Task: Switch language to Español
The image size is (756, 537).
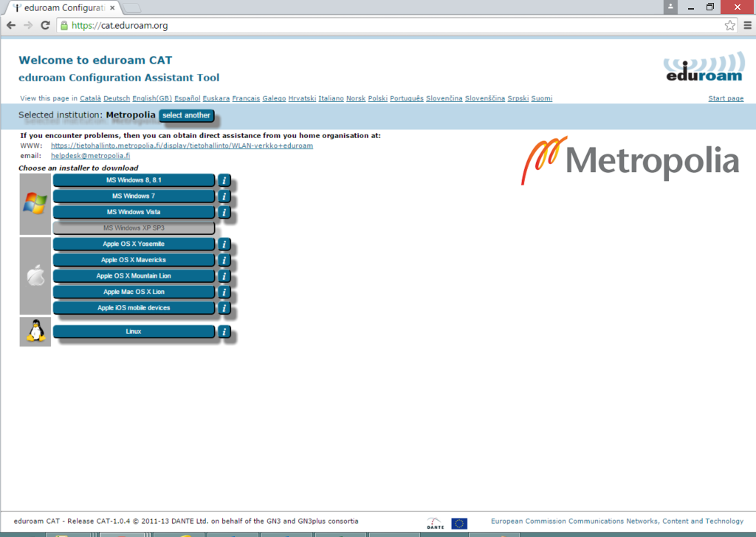Action: point(187,98)
